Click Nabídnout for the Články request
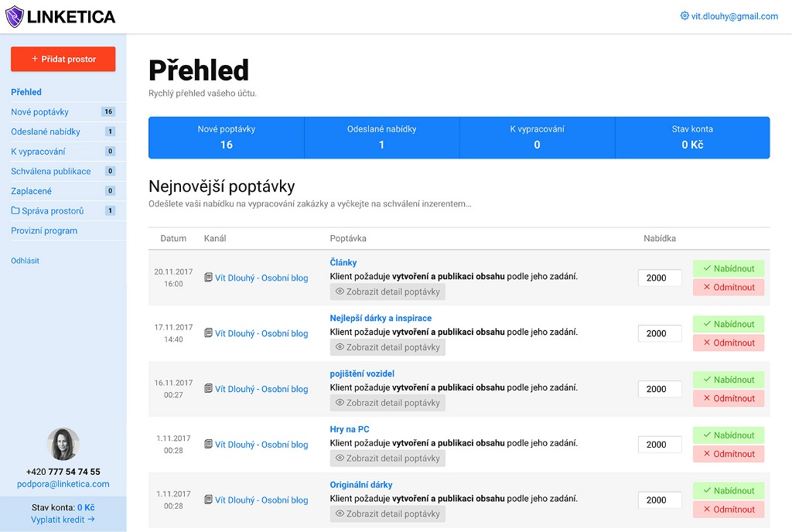The height and width of the screenshot is (532, 792). (729, 268)
